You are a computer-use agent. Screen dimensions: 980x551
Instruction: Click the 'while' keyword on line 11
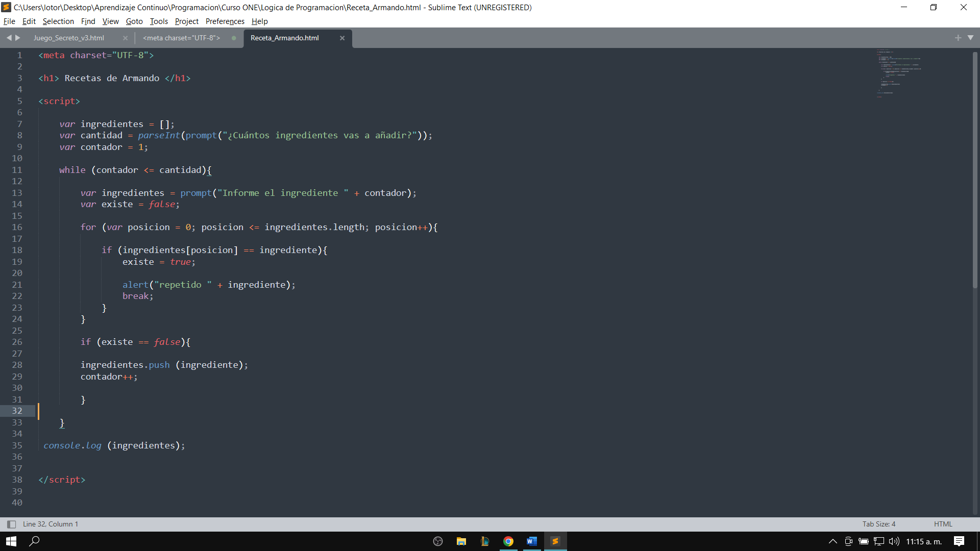(x=72, y=170)
